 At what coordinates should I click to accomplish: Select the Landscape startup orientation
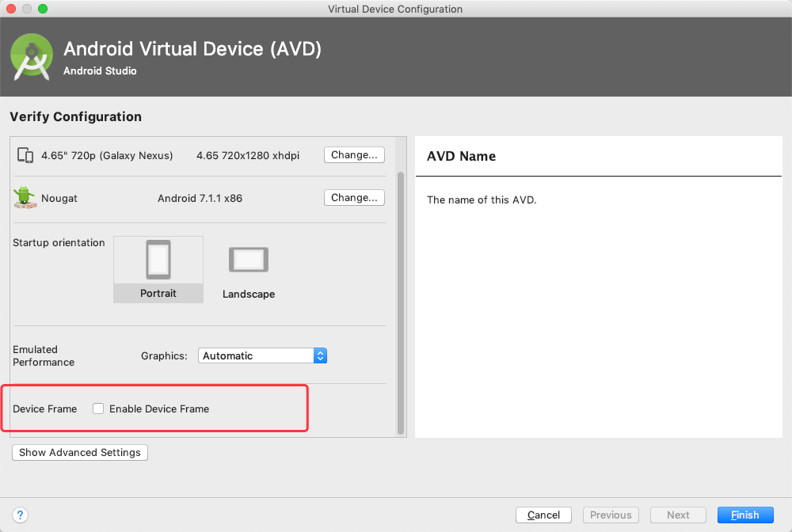click(249, 272)
